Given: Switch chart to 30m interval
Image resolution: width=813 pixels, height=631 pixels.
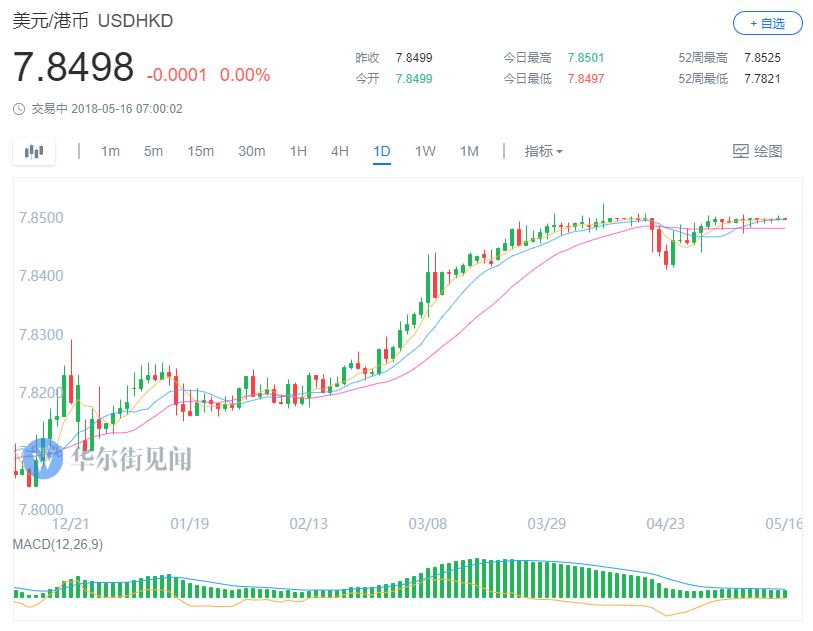Looking at the screenshot, I should (251, 152).
